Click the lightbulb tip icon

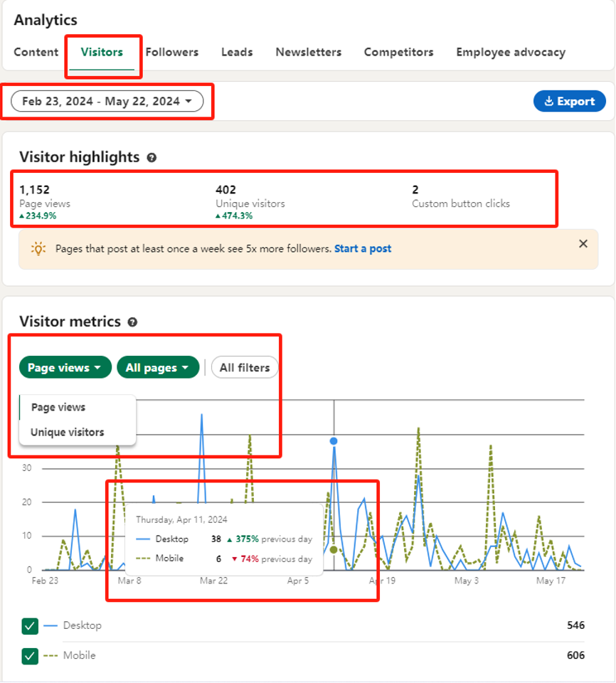pyautogui.click(x=38, y=249)
